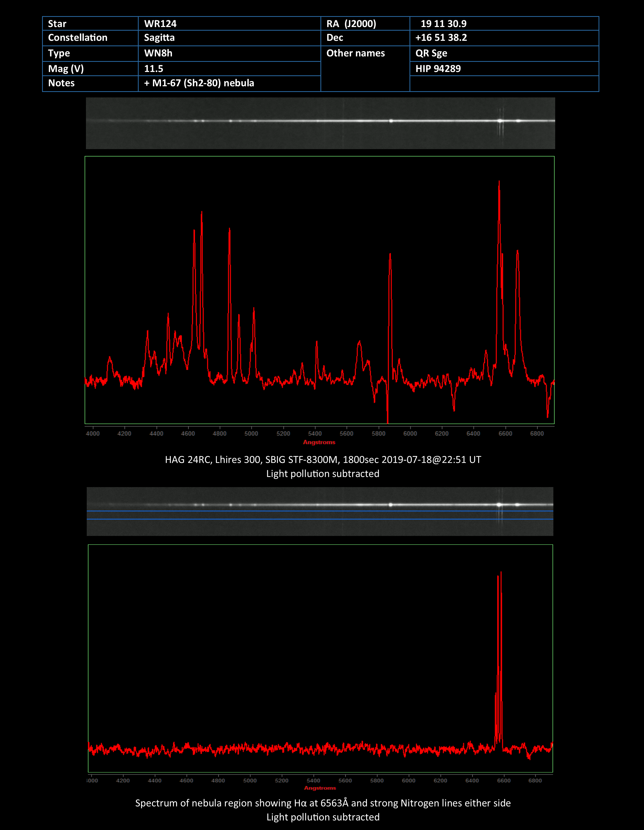
Task: Click the 6600 tick label on bottom graph axis
Action: (504, 781)
